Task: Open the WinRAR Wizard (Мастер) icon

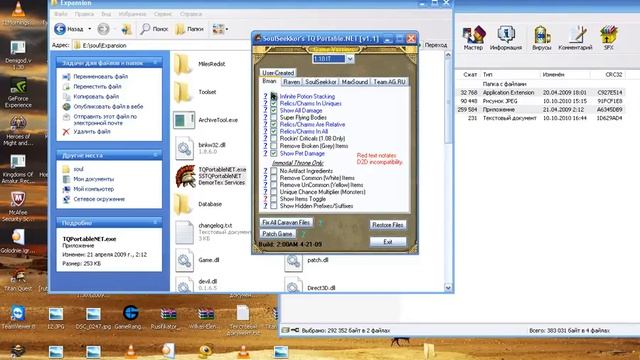Action: [473, 38]
